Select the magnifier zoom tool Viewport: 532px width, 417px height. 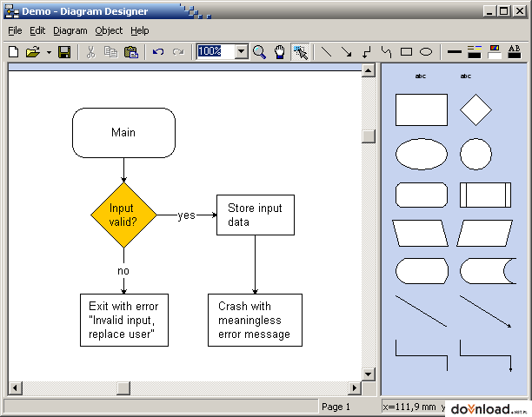click(260, 52)
